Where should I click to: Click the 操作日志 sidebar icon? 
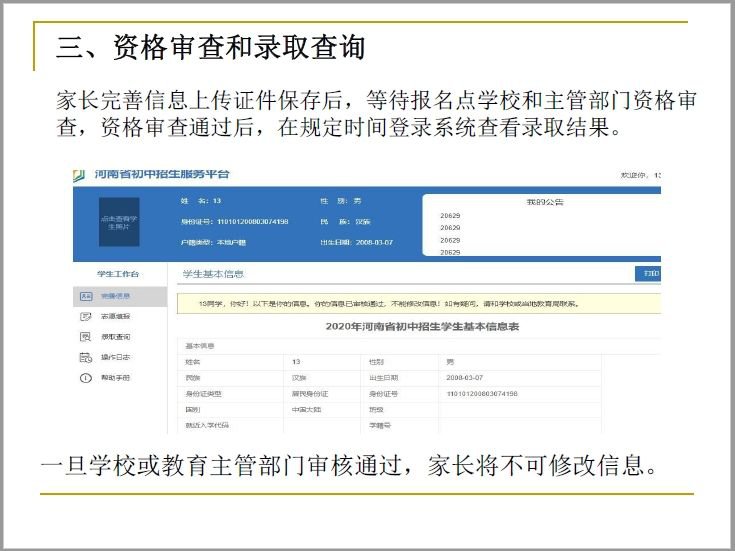click(86, 357)
